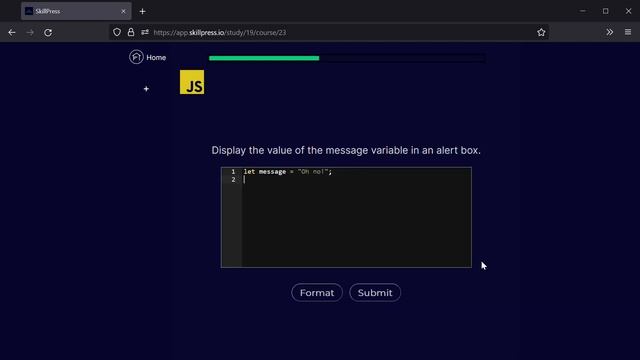Viewport: 640px width, 360px height.
Task: Open the site permissions icon in the address bar
Action: (145, 32)
